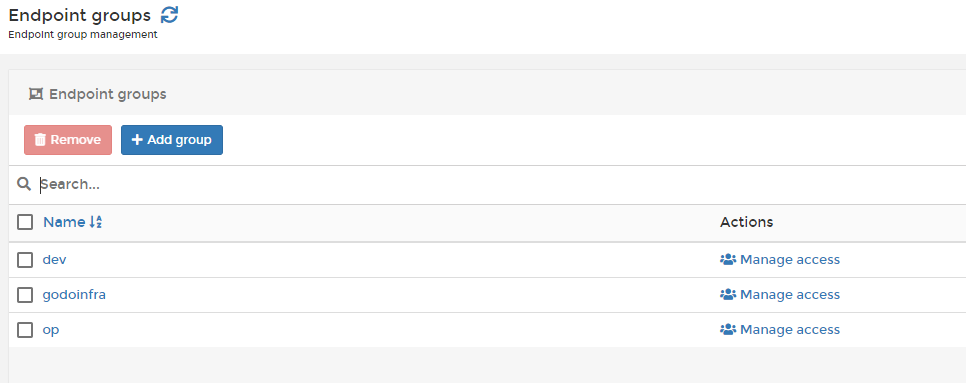Viewport: 966px width, 383px height.
Task: Open the godoinfra endpoint group
Action: click(74, 295)
